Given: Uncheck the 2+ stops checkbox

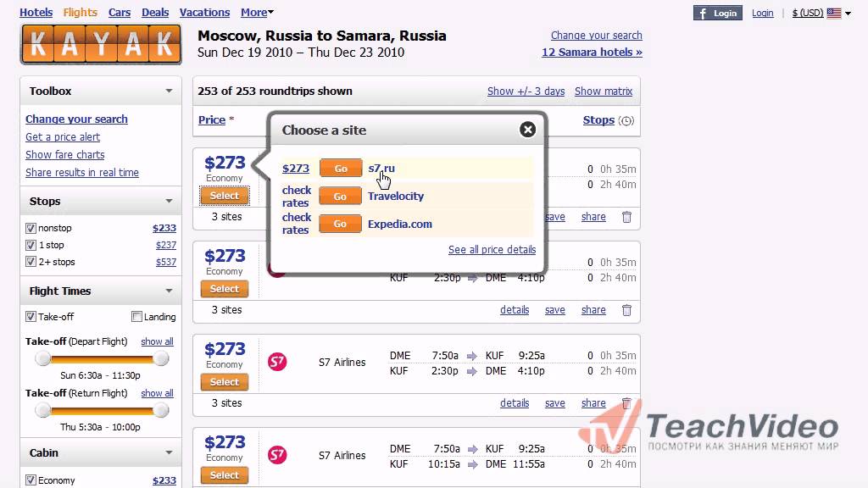Looking at the screenshot, I should coord(31,262).
